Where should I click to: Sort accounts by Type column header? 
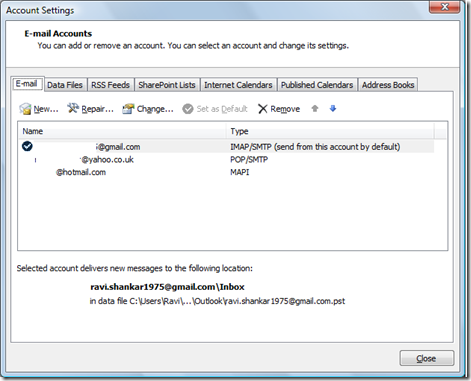tap(330, 131)
